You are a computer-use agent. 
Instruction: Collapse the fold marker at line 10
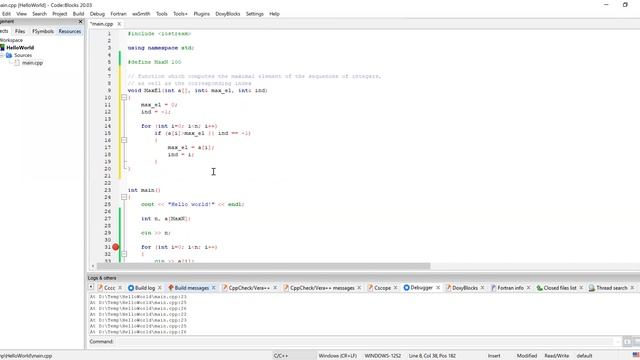(124, 98)
